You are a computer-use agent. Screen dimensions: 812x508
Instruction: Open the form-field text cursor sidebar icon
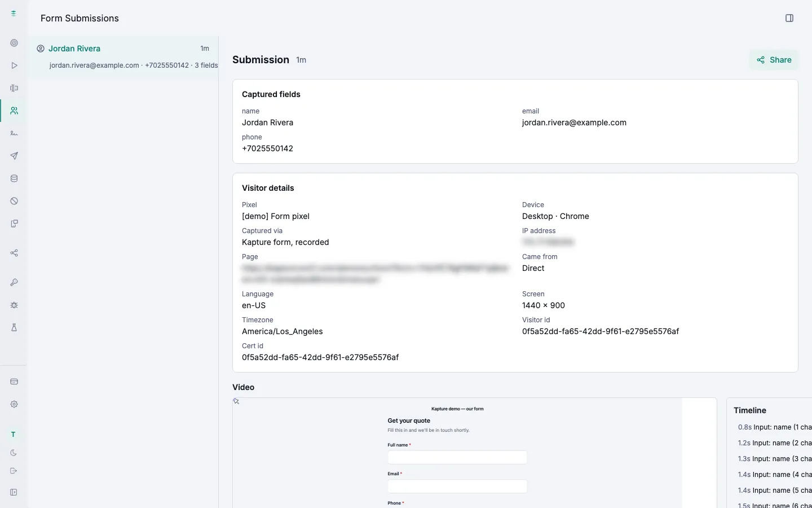click(x=14, y=88)
